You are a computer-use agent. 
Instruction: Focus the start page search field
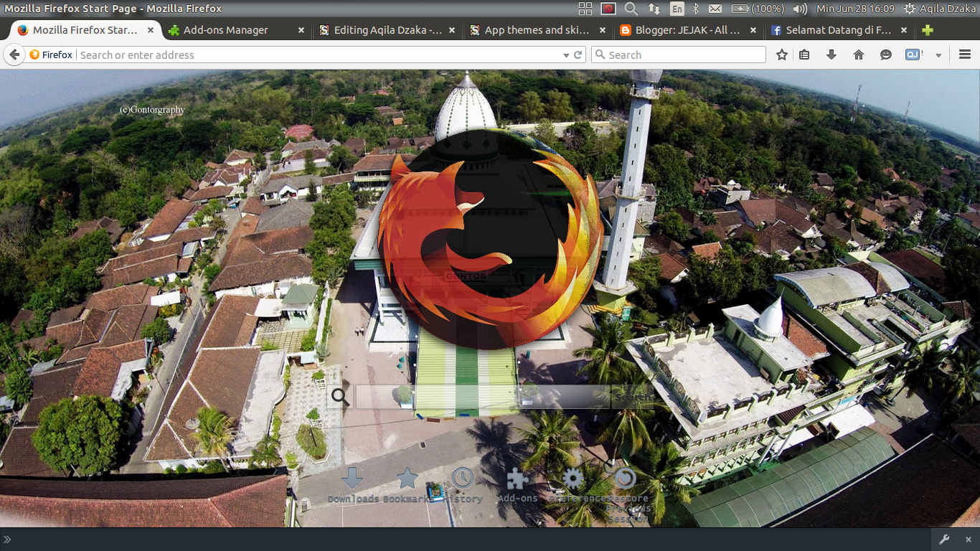[482, 397]
